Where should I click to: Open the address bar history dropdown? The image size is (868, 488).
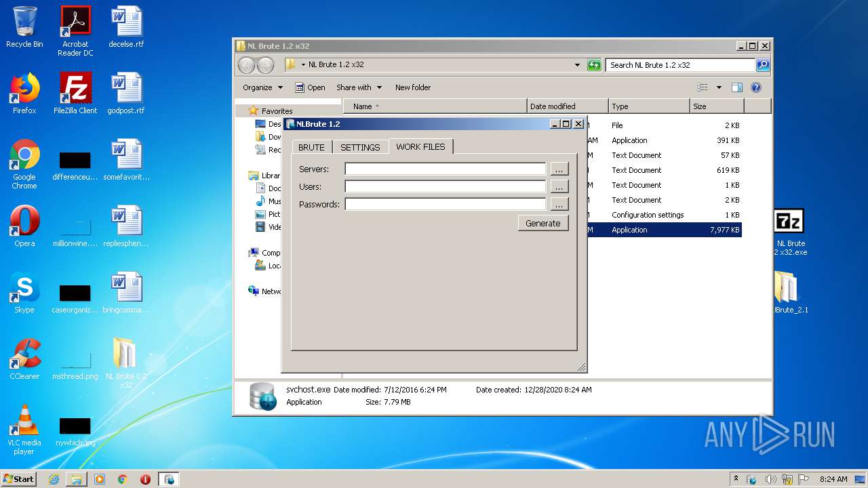[x=577, y=65]
